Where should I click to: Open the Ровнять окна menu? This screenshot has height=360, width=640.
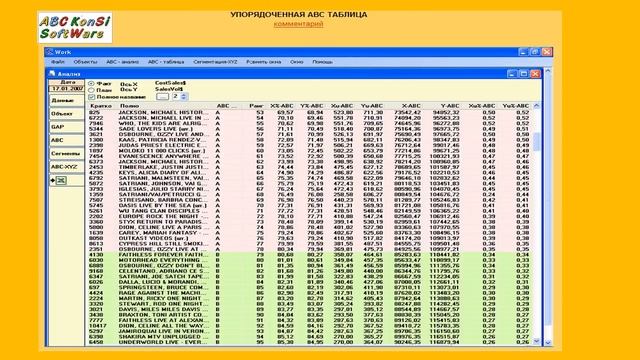tap(264, 62)
